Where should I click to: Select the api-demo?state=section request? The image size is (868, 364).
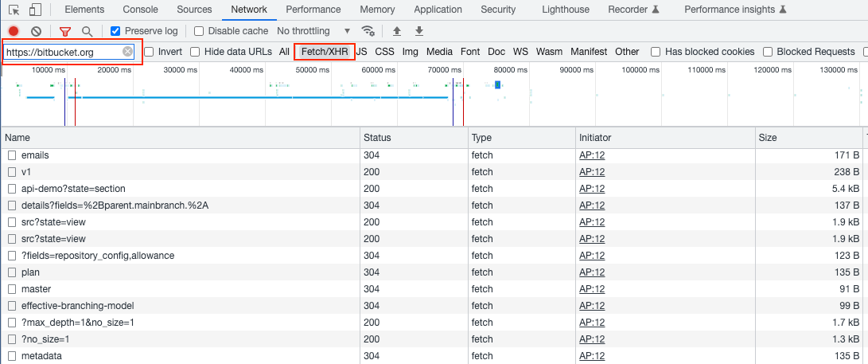coord(73,188)
